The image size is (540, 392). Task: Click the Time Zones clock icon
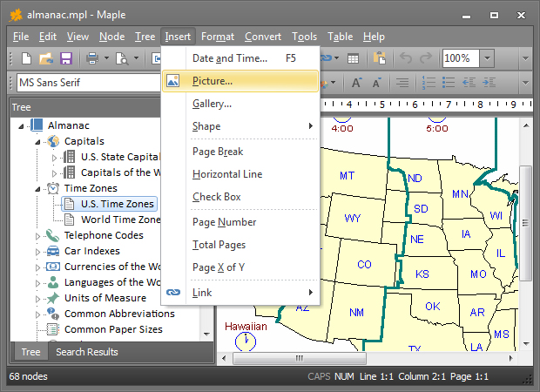[52, 188]
